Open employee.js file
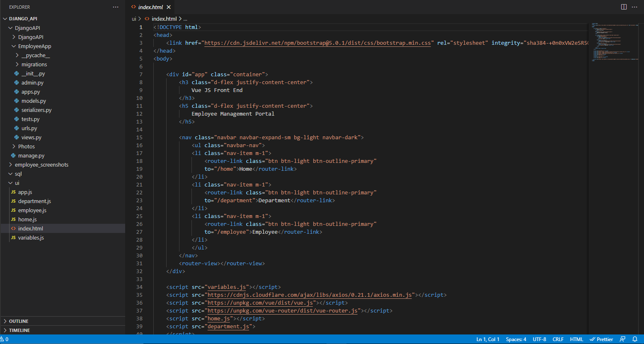644x344 pixels. (63, 210)
